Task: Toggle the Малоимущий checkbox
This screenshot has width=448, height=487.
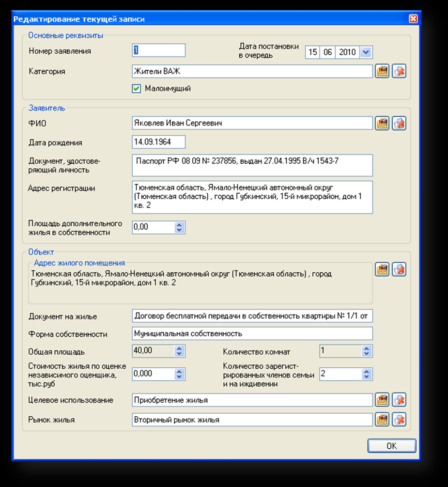Action: coord(136,89)
